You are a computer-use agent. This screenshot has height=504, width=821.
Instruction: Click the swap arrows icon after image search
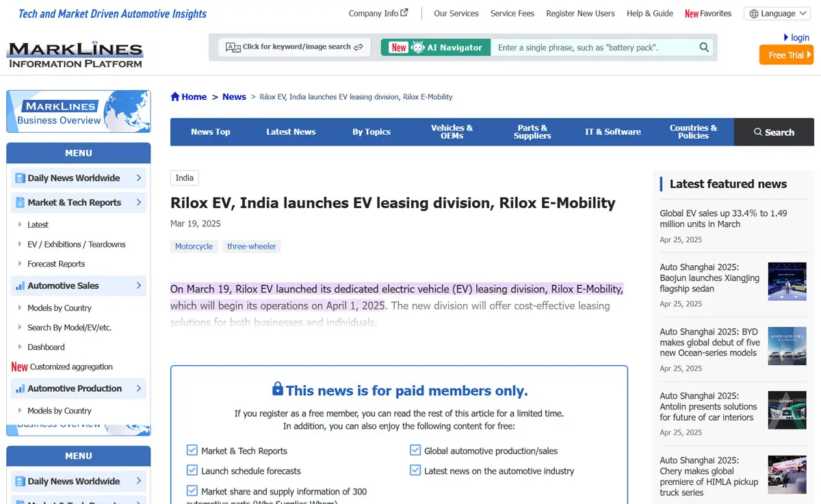[x=358, y=47]
